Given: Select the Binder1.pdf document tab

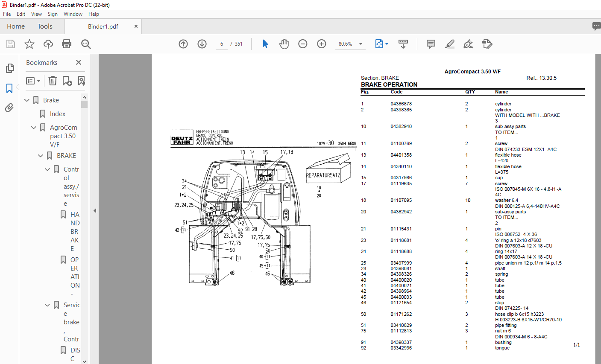Looking at the screenshot, I should [x=103, y=26].
